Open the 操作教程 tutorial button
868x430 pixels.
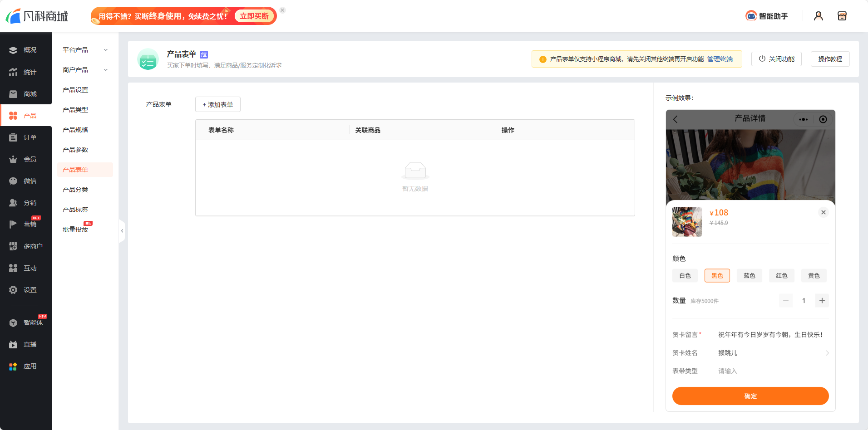(830, 59)
